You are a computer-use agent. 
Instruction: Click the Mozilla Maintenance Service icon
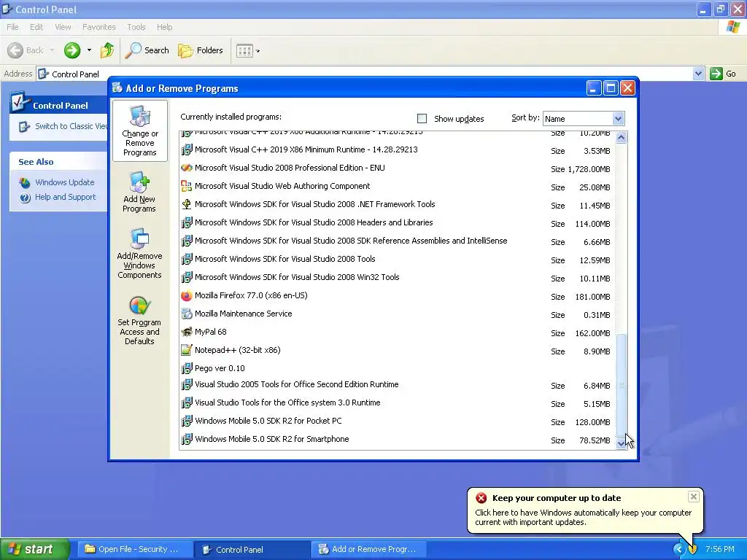187,314
